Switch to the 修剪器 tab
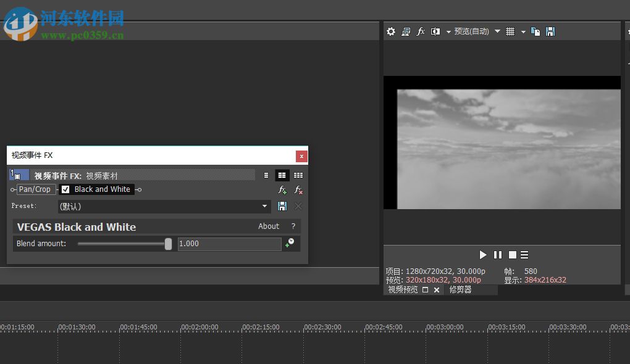Image resolution: width=630 pixels, height=364 pixels. click(460, 289)
